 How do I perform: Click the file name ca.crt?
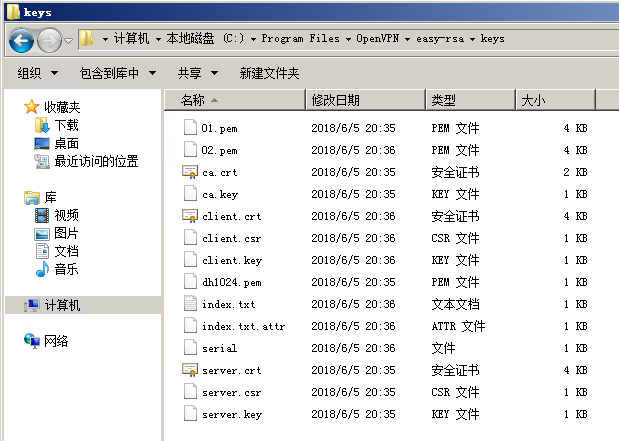tap(219, 173)
